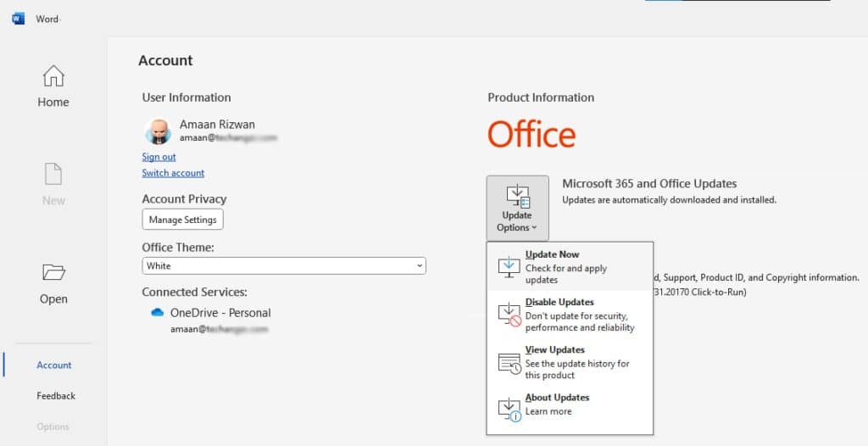Choose About Updates menu entry
Screen dimensions: 868x446
pos(570,410)
